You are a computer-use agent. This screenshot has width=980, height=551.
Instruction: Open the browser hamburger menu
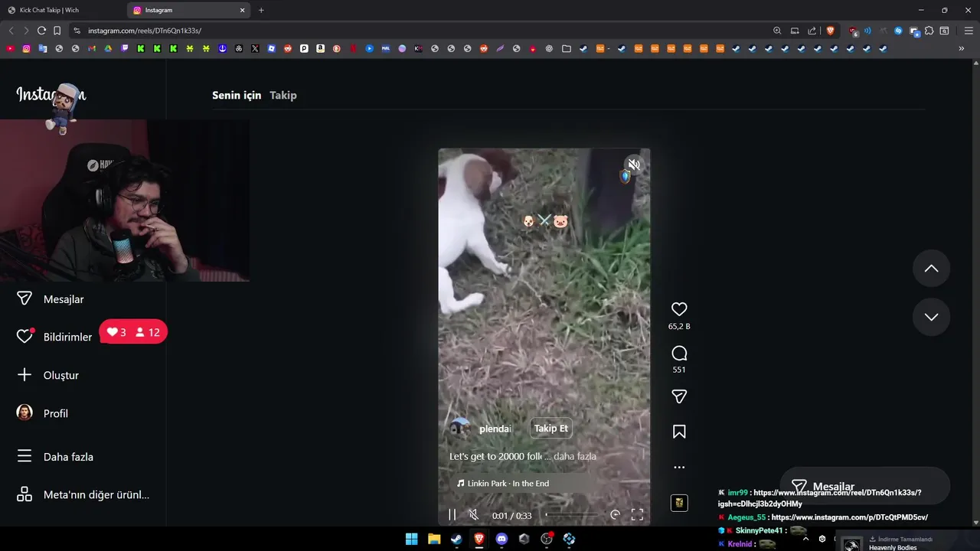969,31
